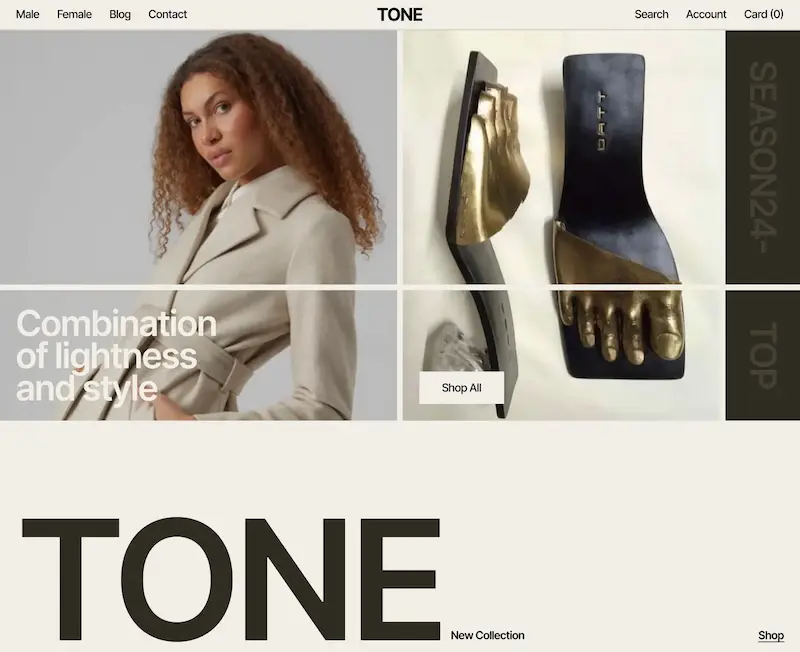Image resolution: width=800 pixels, height=652 pixels.
Task: View the Card (0) shopping cart
Action: [763, 14]
